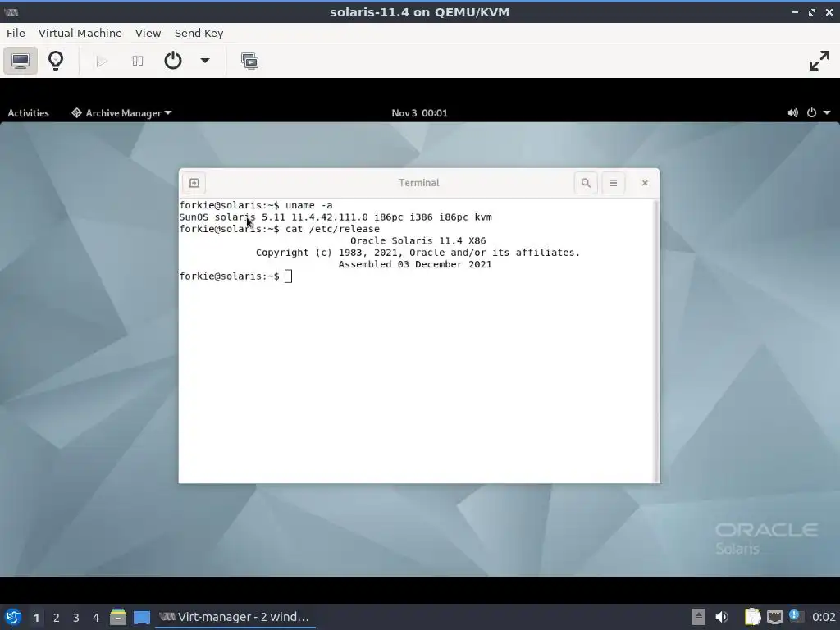840x630 pixels.
Task: Open the file manager taskbar launcher
Action: (x=118, y=617)
